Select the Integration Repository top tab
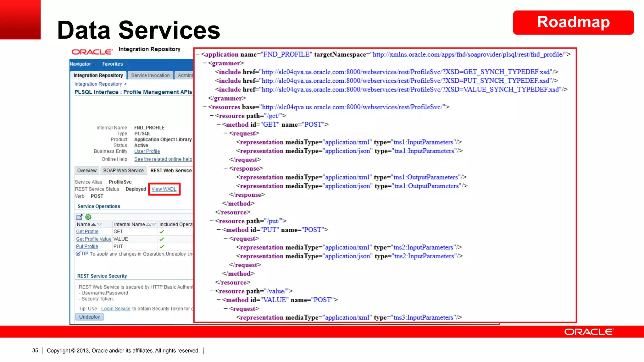Image resolution: width=644 pixels, height=362 pixels. pos(98,75)
